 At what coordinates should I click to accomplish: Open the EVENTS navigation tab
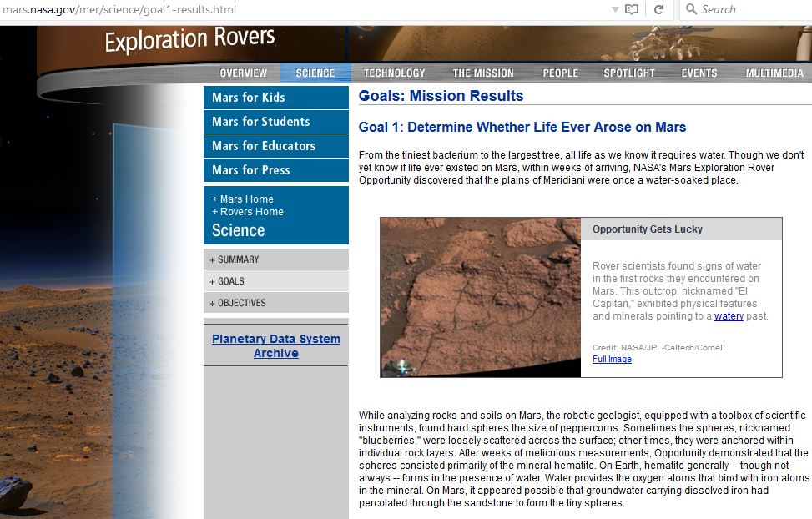tap(699, 73)
